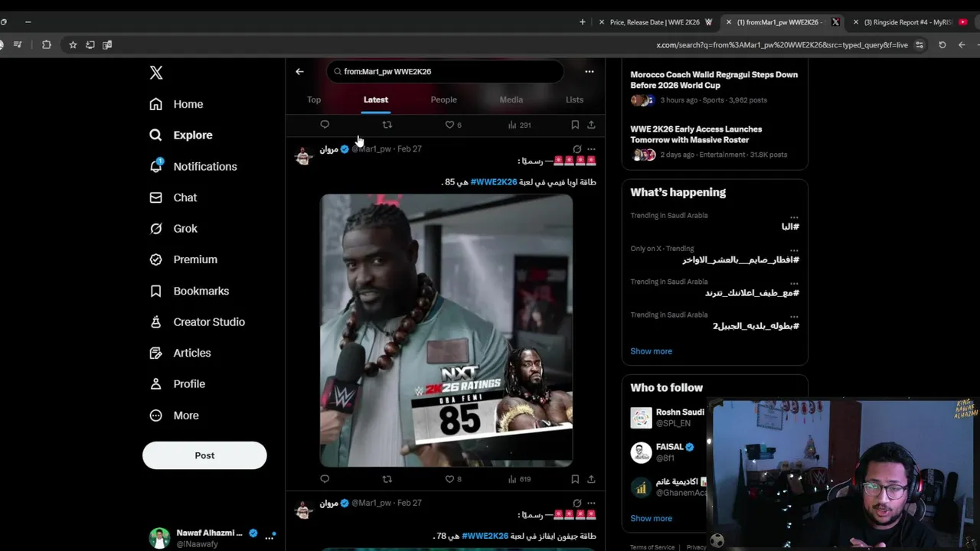Click the #WWE2K26 hashtag in the rating 85 post
Viewport: 980px width, 551px height.
point(494,182)
